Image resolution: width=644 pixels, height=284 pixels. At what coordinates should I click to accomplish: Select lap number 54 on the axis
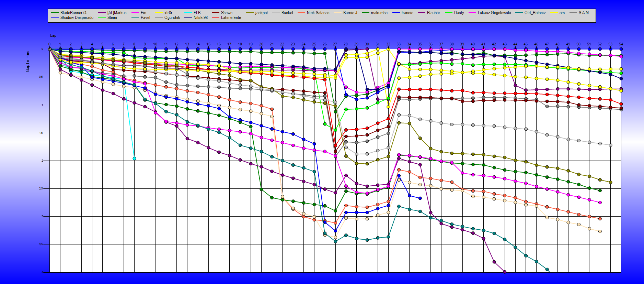point(621,44)
